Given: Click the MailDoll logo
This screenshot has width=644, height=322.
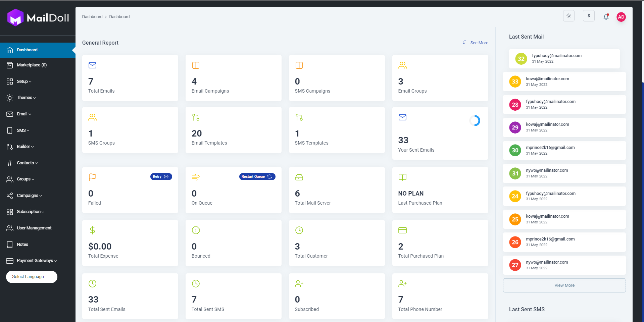Looking at the screenshot, I should click(38, 17).
